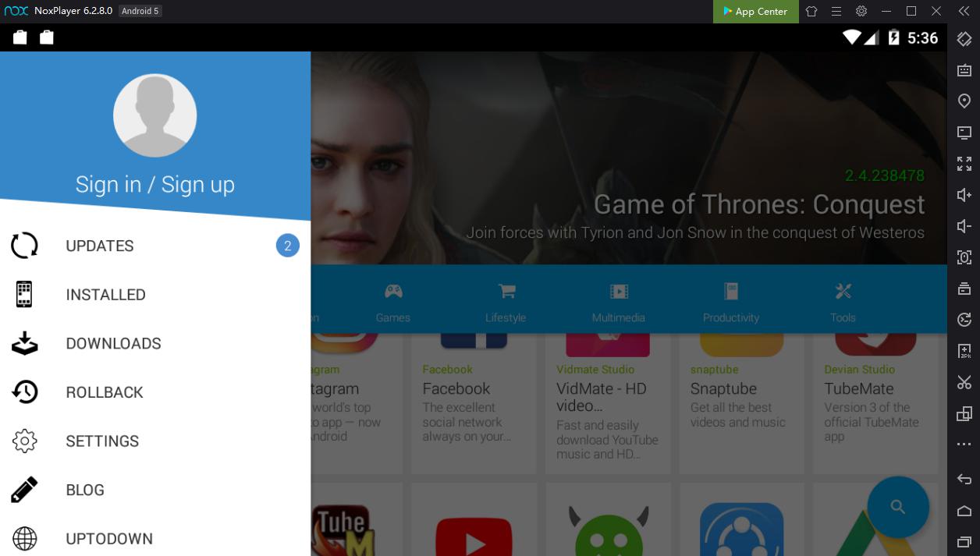This screenshot has width=980, height=556.
Task: Click the Downloads tray icon
Action: (25, 343)
